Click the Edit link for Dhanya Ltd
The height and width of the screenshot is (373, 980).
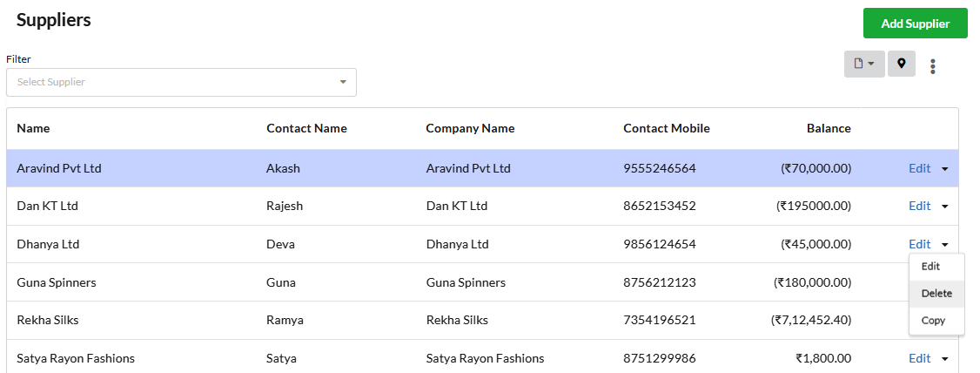click(919, 244)
